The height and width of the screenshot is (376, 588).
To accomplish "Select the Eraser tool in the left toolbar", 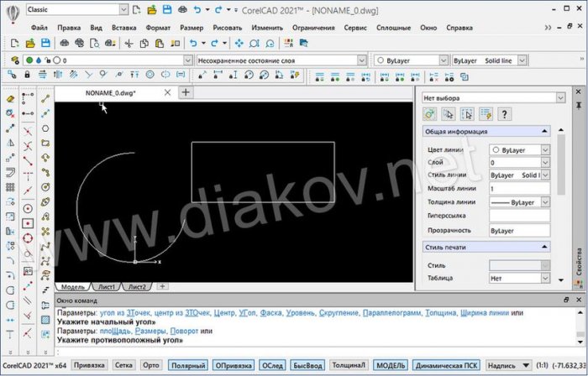I will point(11,98).
